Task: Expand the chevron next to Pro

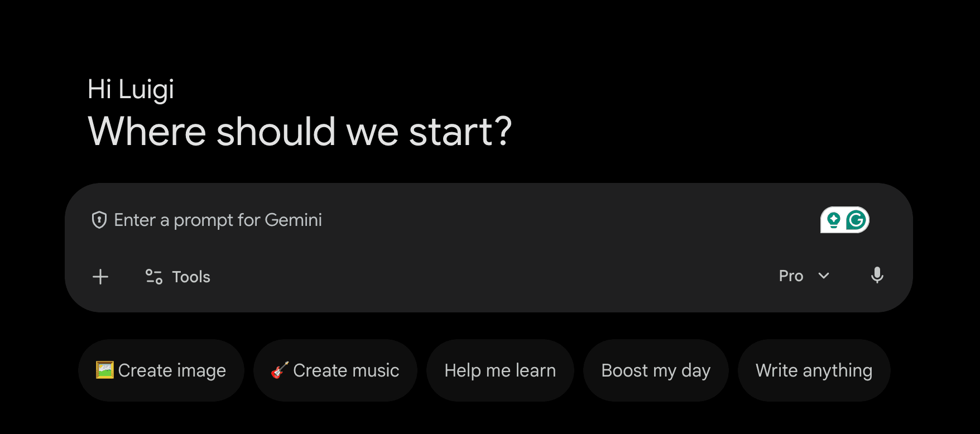Action: [x=824, y=276]
